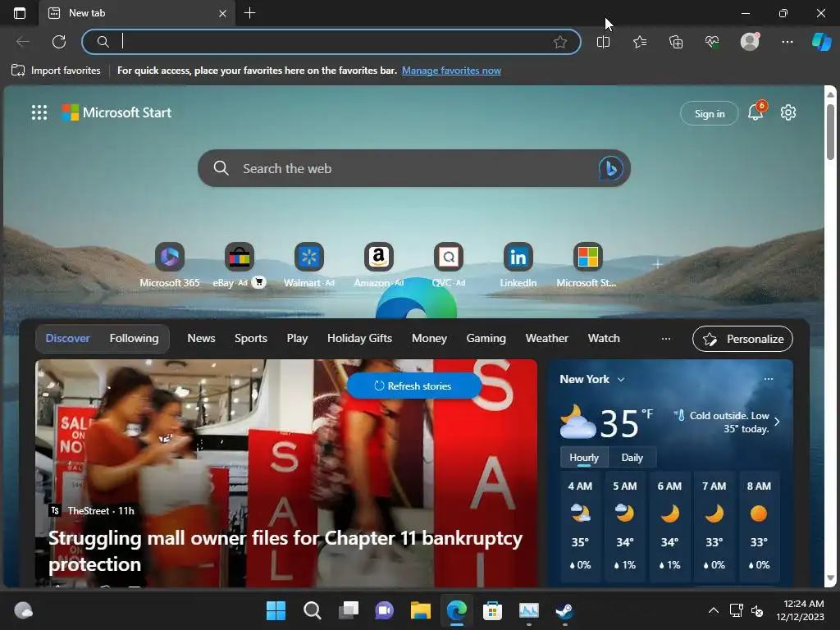
Task: Open the Collections icon
Action: pos(676,42)
